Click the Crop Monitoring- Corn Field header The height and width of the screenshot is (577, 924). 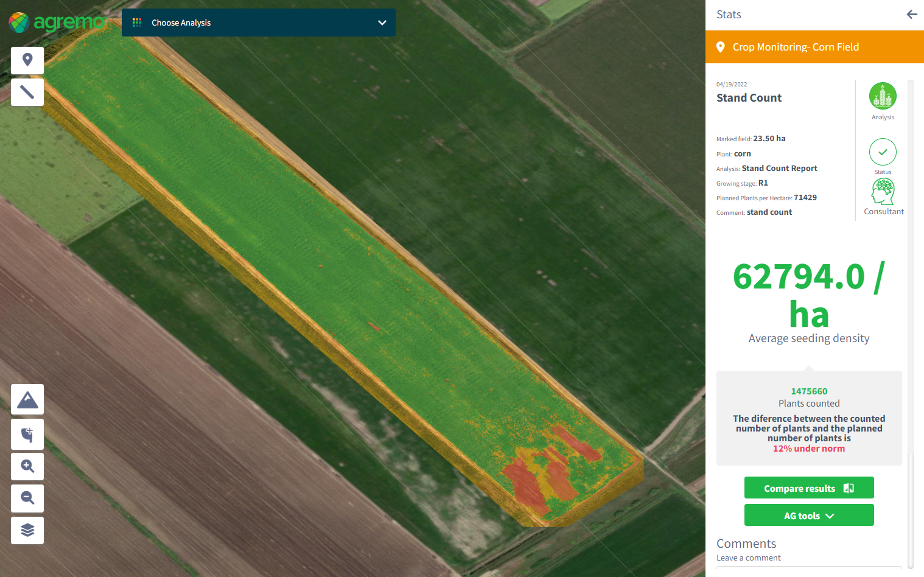pyautogui.click(x=814, y=47)
